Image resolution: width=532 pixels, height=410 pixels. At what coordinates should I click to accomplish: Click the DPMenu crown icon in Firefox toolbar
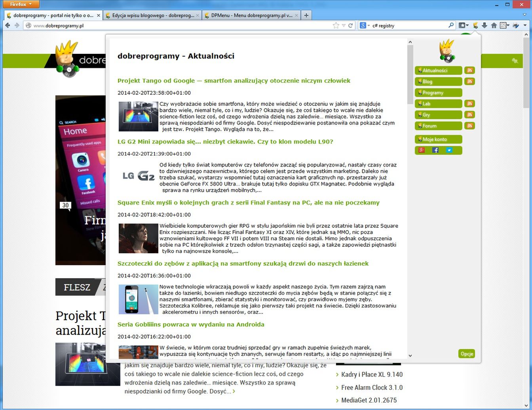pyautogui.click(x=476, y=25)
